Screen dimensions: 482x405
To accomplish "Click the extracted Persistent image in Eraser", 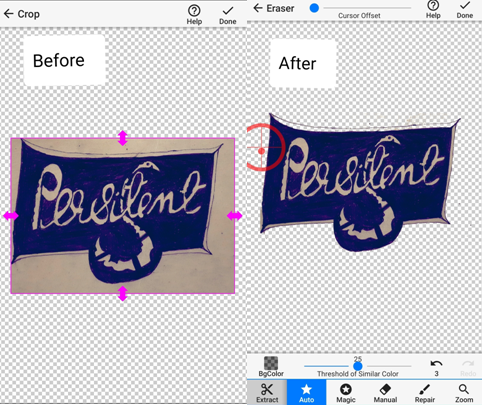I will [x=360, y=182].
